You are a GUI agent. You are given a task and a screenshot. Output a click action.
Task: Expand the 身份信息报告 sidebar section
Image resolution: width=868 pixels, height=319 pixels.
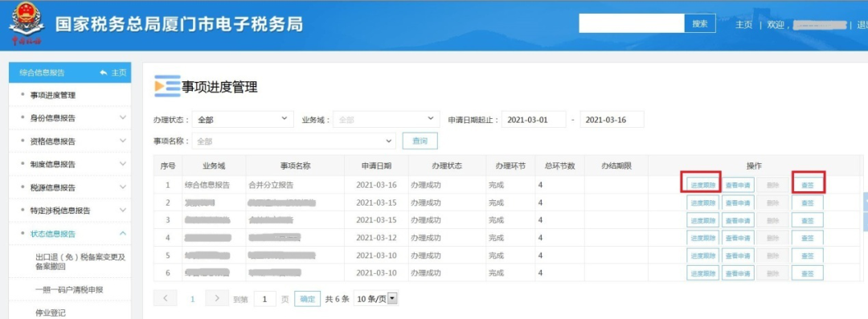point(70,118)
